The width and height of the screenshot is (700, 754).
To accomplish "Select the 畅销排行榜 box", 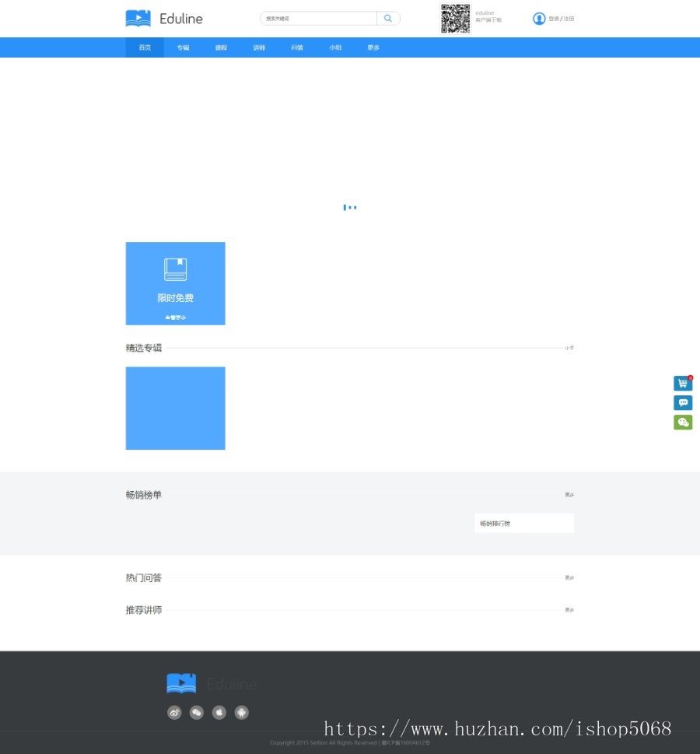I will (x=524, y=523).
